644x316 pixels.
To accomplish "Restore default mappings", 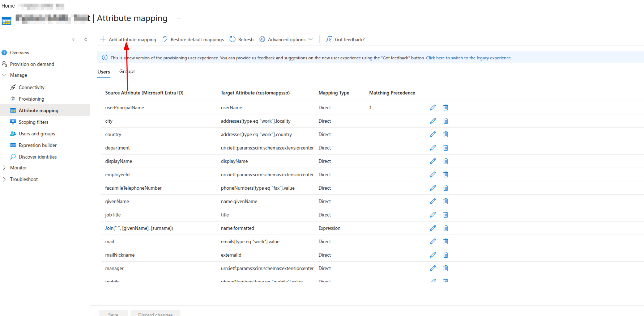I will [x=193, y=39].
